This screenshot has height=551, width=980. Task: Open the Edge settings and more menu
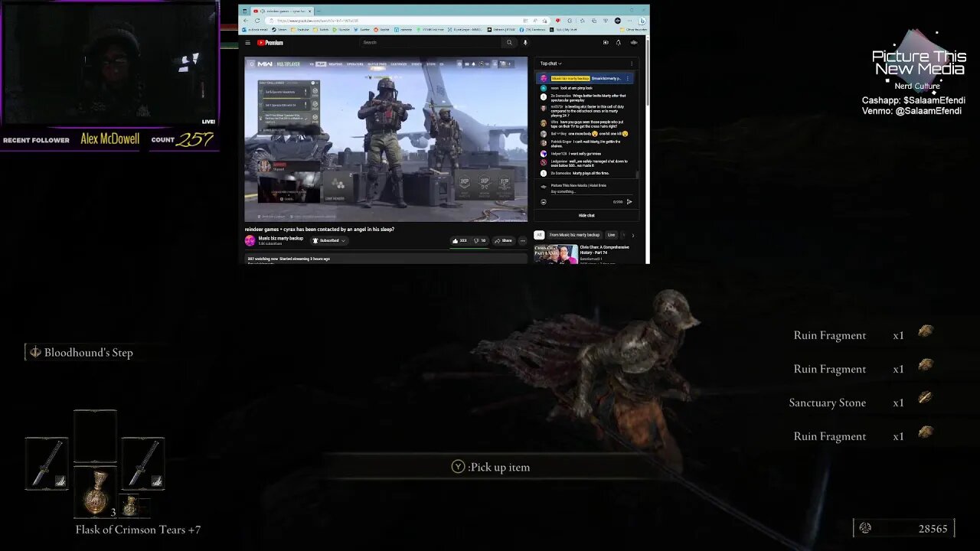tap(630, 21)
